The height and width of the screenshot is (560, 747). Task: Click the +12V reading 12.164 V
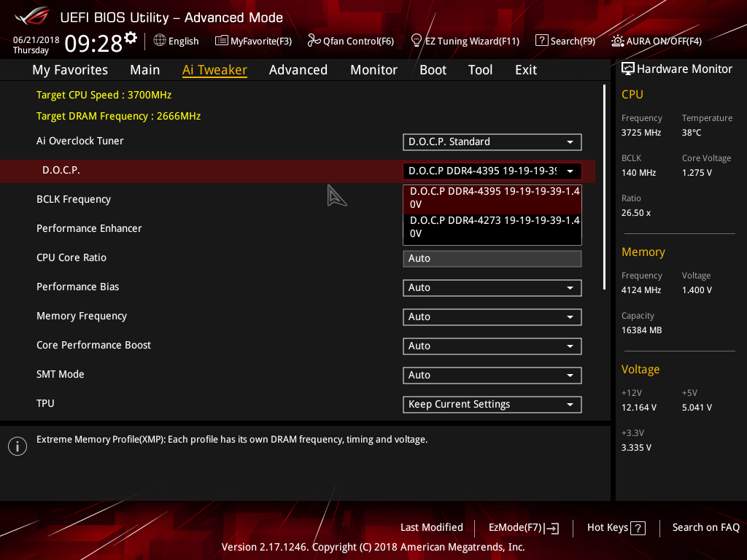tap(638, 408)
